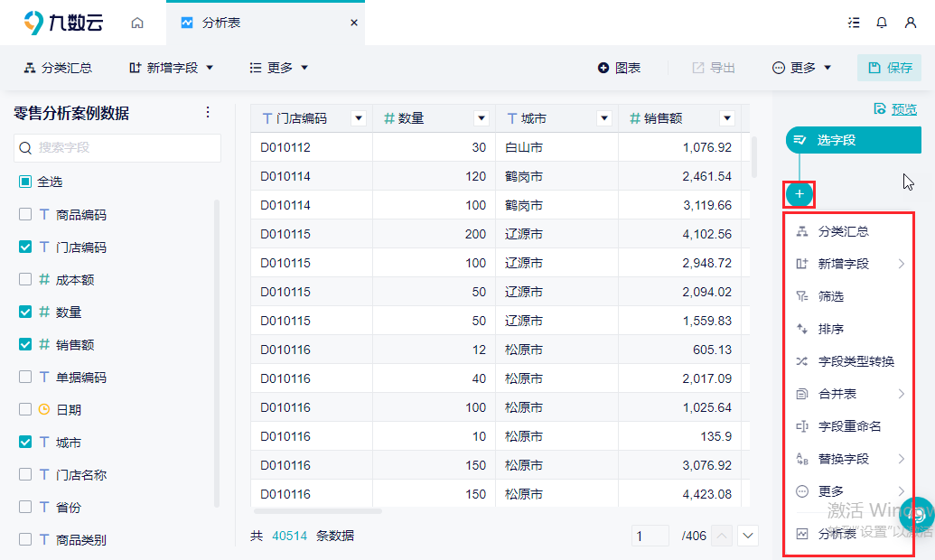Screen dimensions: 935x560
Task: Switch to the 分析表 tab
Action: click(x=266, y=23)
